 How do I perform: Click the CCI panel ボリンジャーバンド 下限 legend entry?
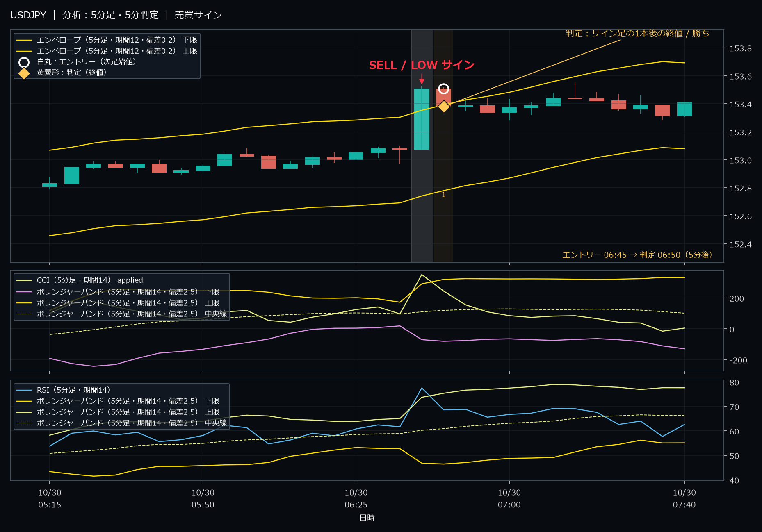(x=118, y=292)
